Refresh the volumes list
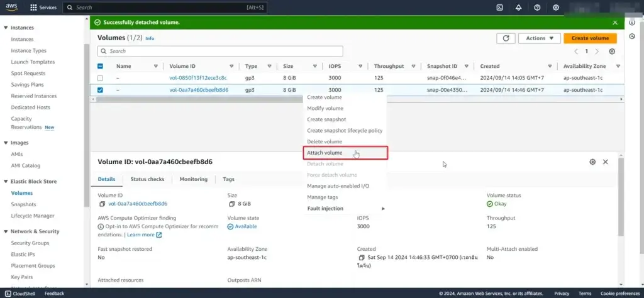Viewport: 644px width, 298px height. [x=506, y=38]
